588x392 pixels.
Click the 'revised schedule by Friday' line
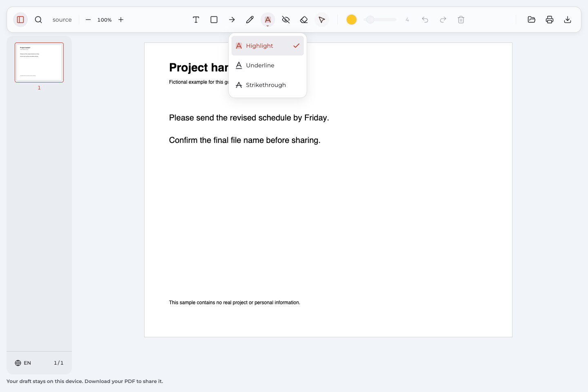[249, 118]
